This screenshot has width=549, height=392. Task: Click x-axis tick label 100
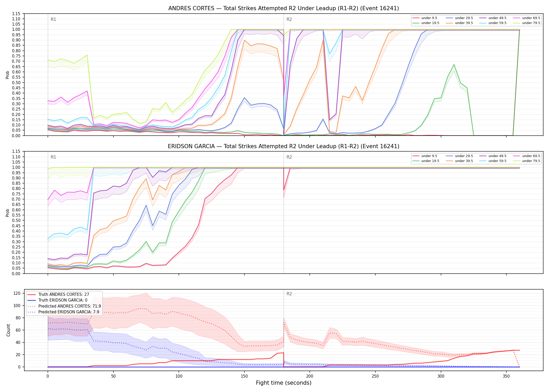coord(179,376)
